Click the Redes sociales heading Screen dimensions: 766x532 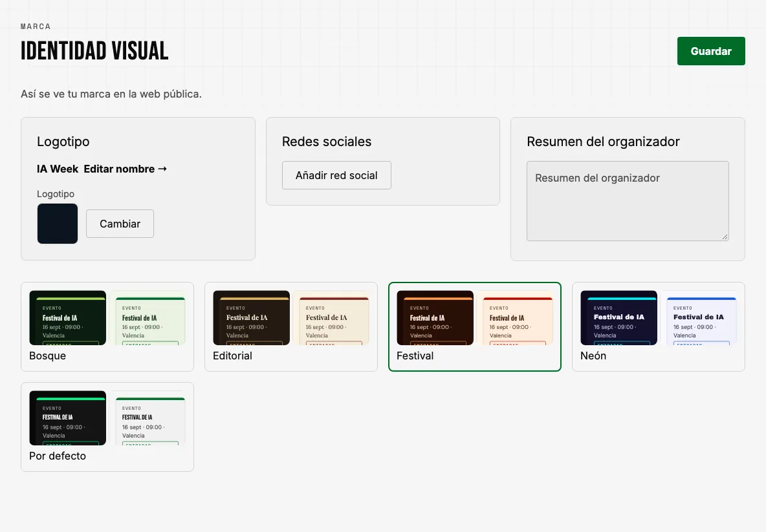tap(327, 142)
